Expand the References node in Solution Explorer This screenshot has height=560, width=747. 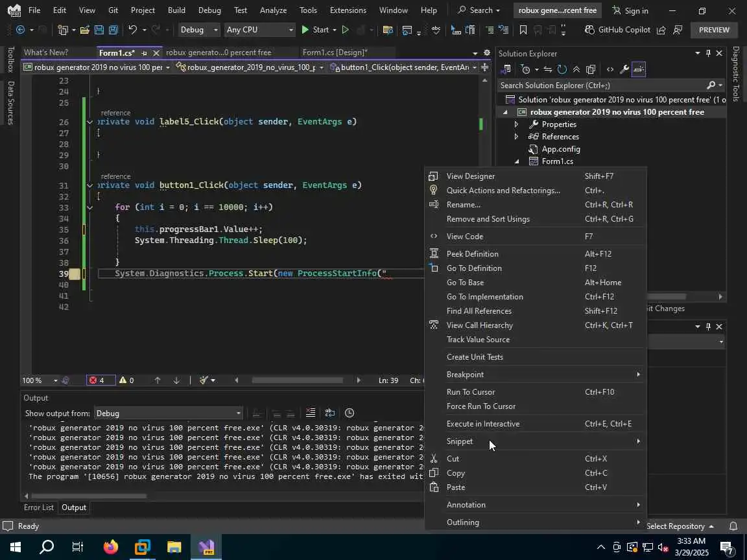(x=516, y=137)
